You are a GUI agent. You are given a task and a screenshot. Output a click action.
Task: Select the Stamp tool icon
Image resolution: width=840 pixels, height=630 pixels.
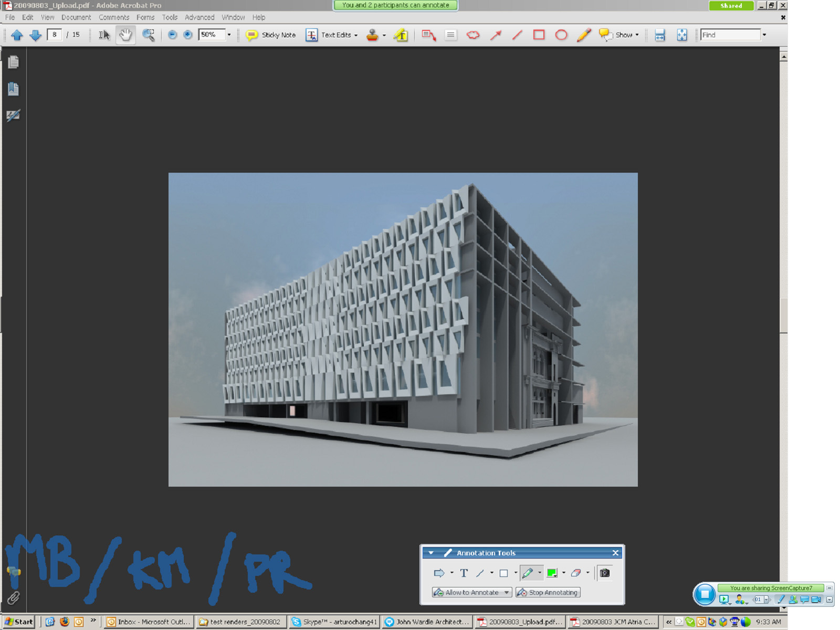coord(372,35)
